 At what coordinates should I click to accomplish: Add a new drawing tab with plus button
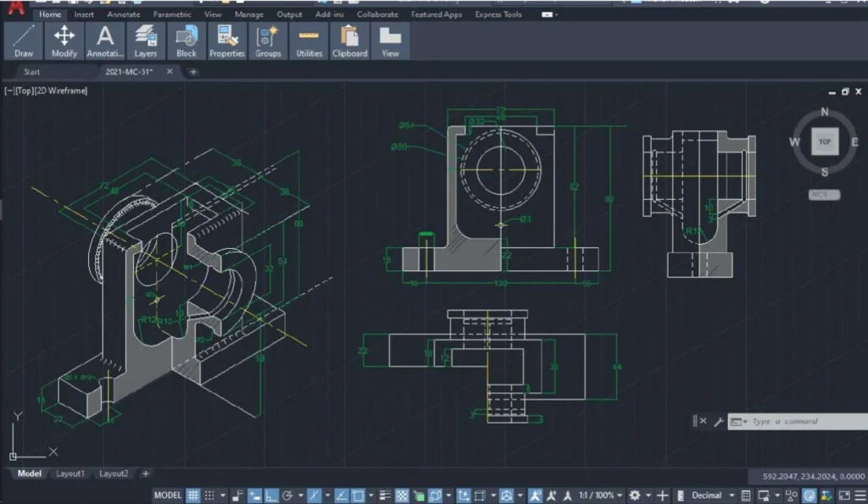[x=193, y=72]
